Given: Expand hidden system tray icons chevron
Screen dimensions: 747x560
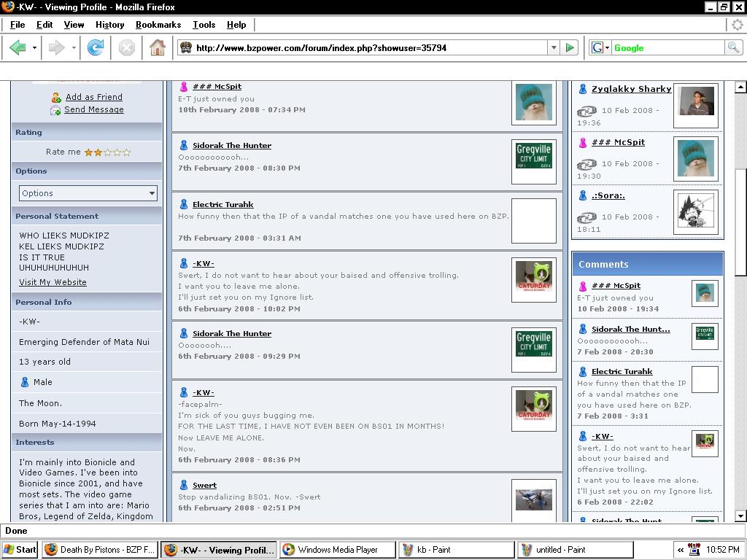Looking at the screenshot, I should (681, 550).
